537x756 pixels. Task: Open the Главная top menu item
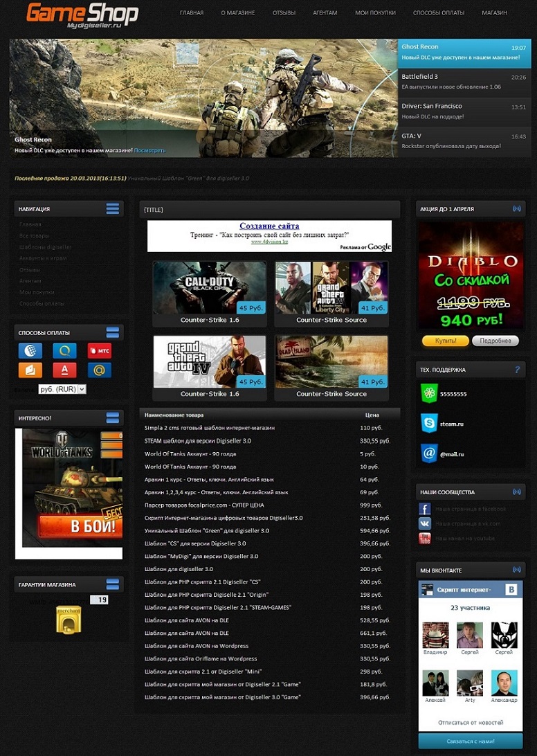point(192,12)
